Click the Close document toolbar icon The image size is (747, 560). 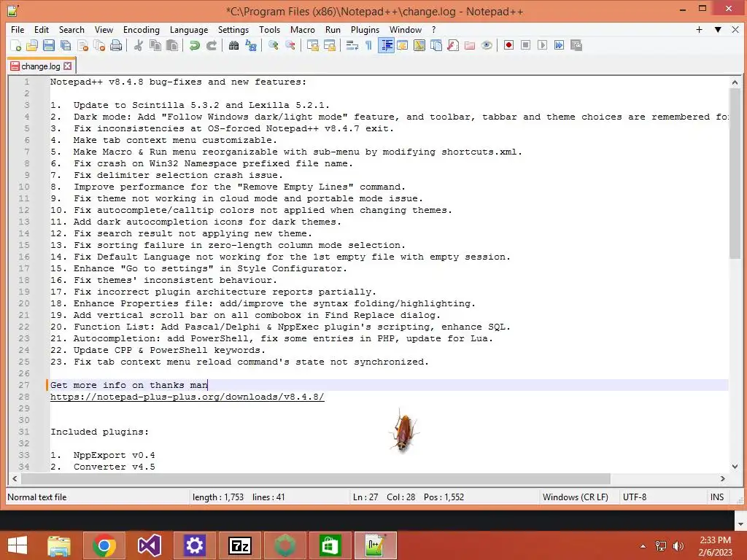[82, 45]
